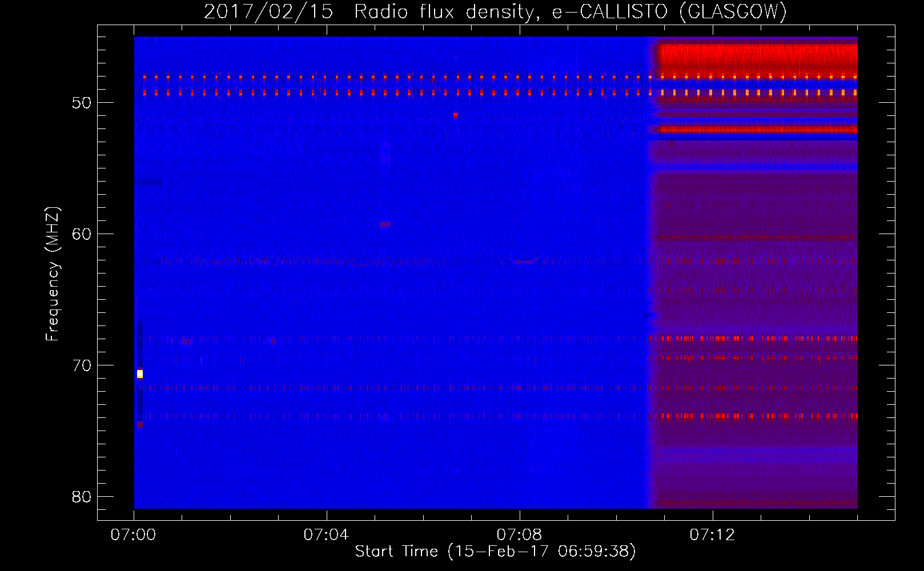Click the 70 frequency tick label

[82, 365]
